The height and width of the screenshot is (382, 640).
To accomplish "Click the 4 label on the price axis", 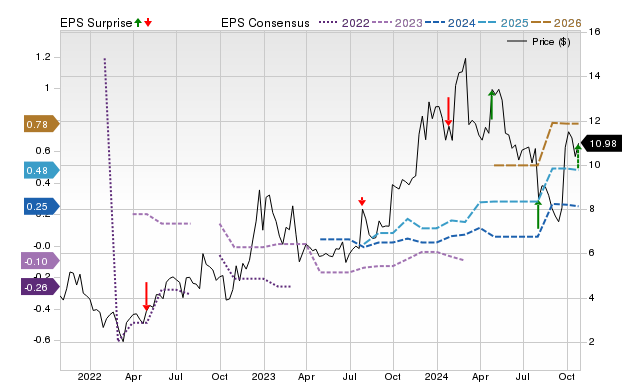I will click(591, 298).
